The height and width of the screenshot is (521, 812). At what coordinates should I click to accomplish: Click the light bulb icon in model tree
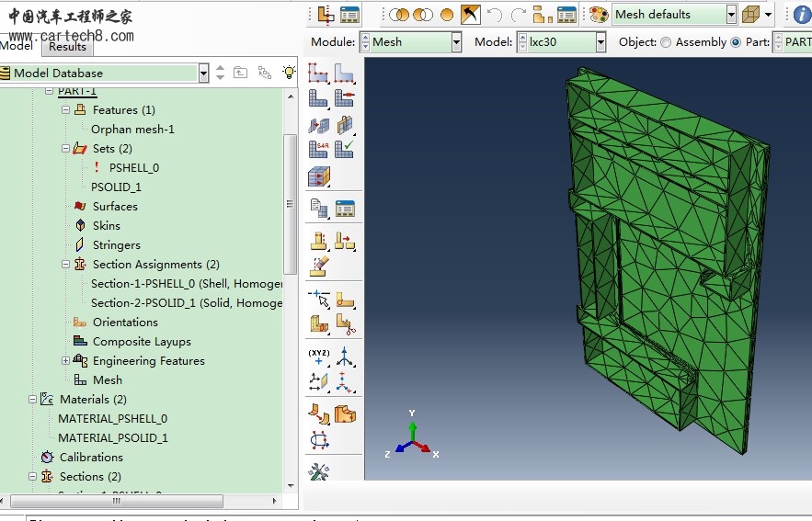289,73
